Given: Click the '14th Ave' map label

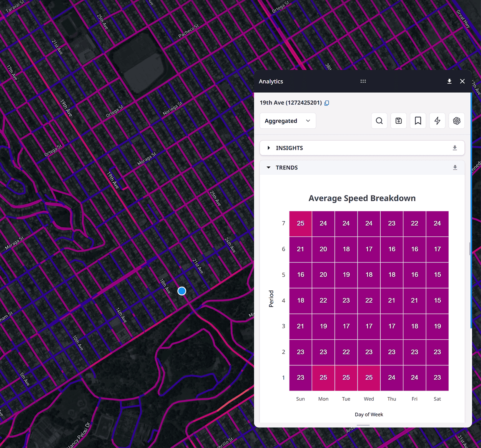Looking at the screenshot, I should point(121,315).
